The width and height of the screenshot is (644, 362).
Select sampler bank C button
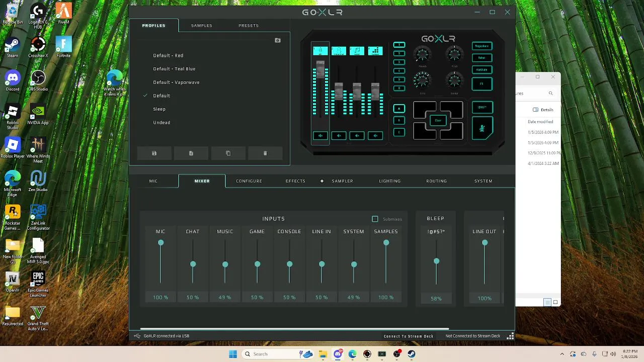tap(399, 132)
